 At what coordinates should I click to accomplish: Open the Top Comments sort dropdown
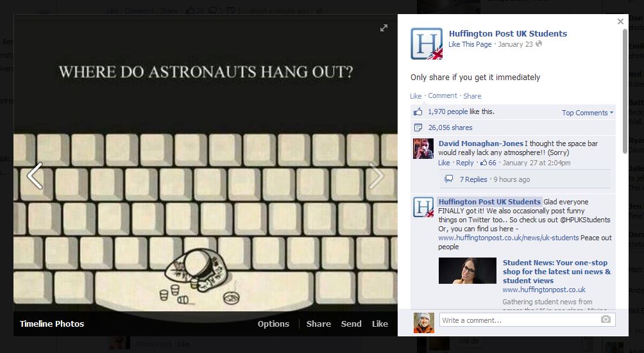[x=588, y=113]
